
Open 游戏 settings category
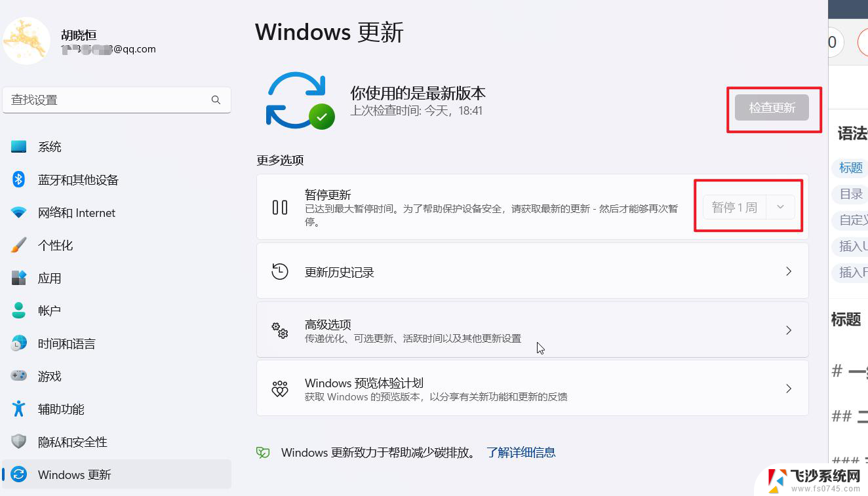[117, 376]
